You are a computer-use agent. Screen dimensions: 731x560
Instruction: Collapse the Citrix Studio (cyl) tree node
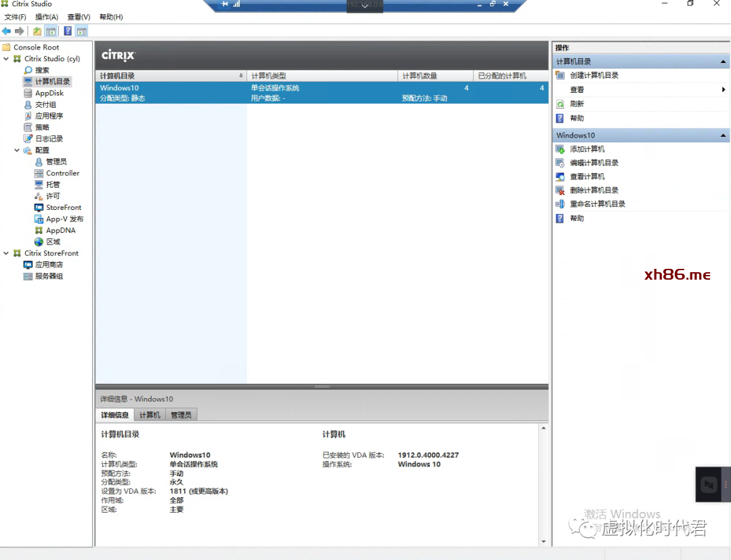[6, 59]
